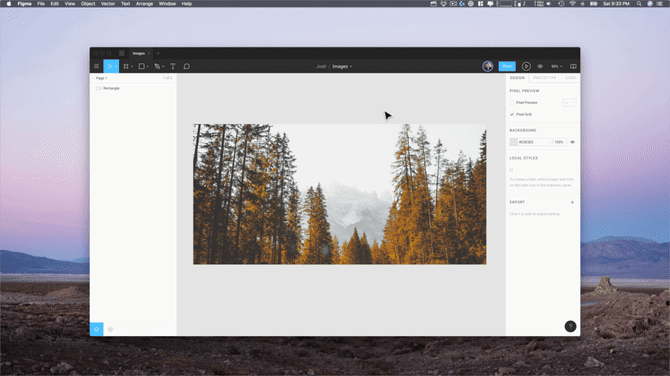Click the blue Share button
Screen dimensions: 670x376
[507, 66]
